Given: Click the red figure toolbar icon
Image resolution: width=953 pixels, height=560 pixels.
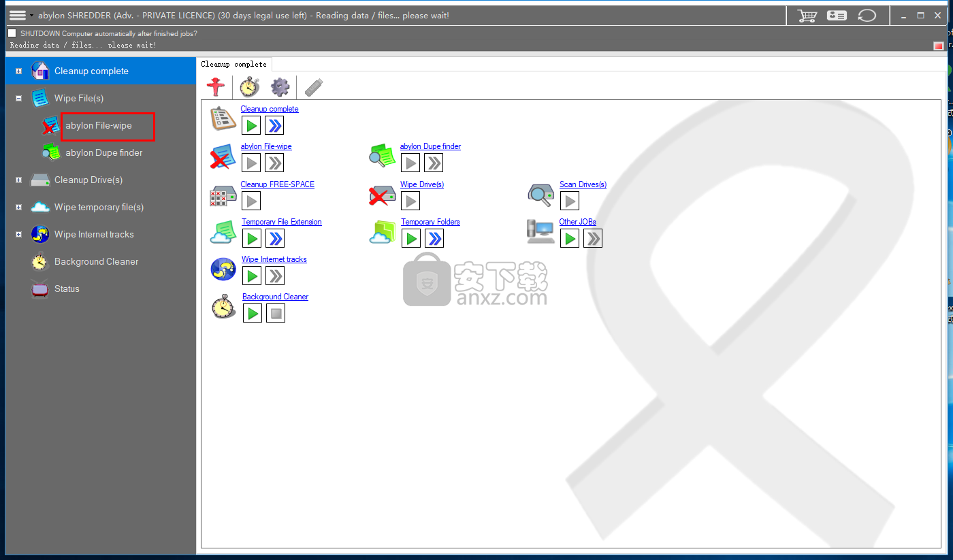Looking at the screenshot, I should (x=216, y=87).
